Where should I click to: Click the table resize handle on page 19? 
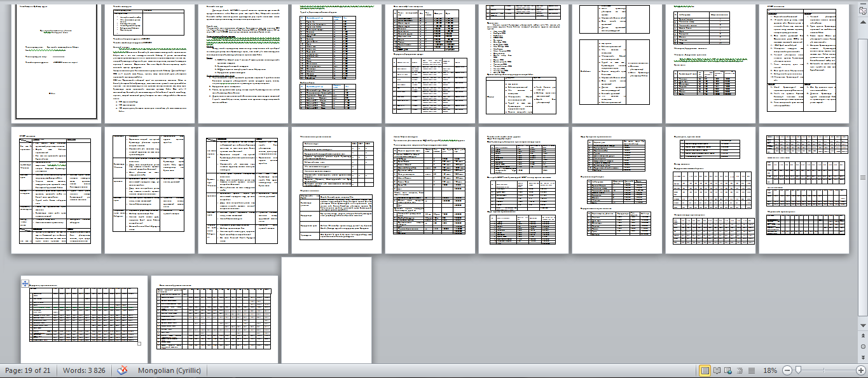(139, 344)
